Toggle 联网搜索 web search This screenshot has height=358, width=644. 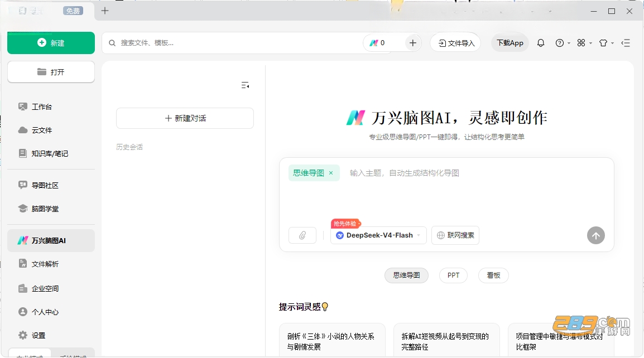click(455, 235)
